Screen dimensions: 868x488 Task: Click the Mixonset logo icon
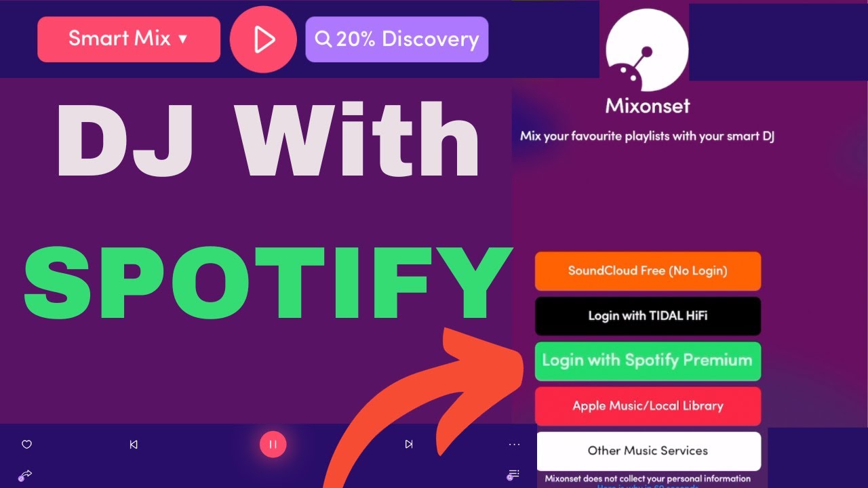647,49
